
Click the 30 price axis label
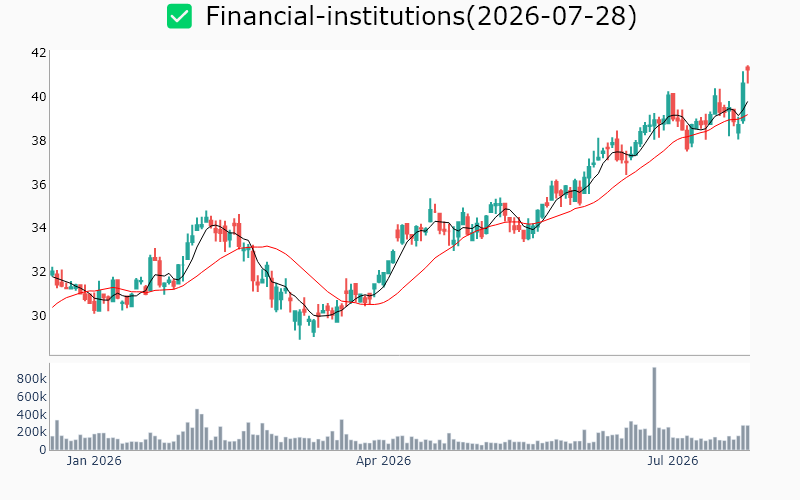[x=39, y=316]
